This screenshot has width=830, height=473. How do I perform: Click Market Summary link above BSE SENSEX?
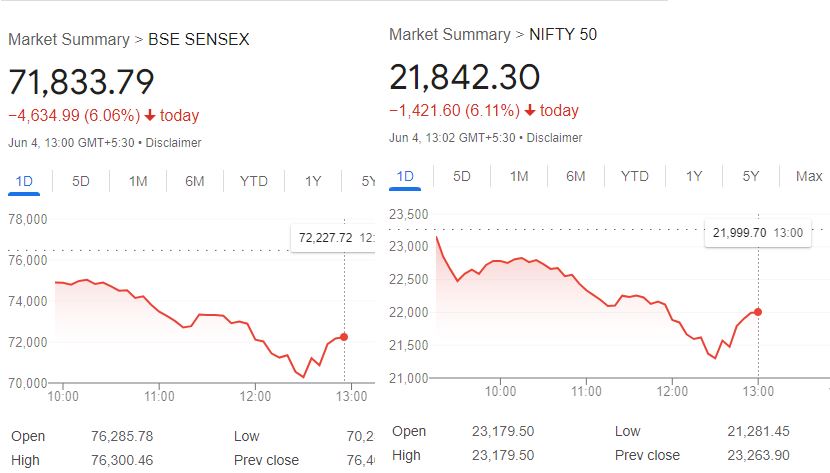pos(68,40)
